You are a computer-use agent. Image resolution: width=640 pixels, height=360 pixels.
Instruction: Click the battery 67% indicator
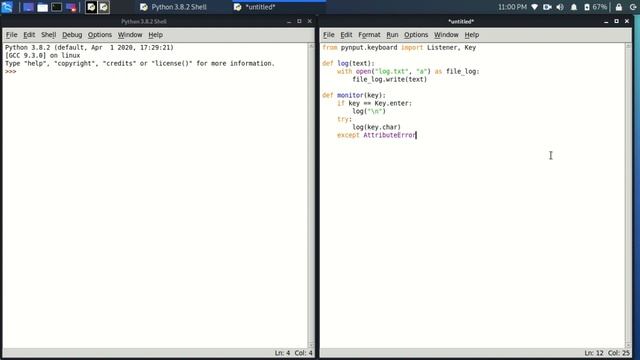[596, 7]
